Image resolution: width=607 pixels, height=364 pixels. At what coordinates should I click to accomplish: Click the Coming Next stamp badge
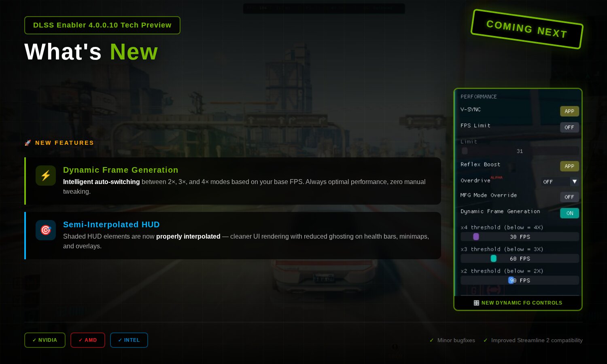click(527, 29)
